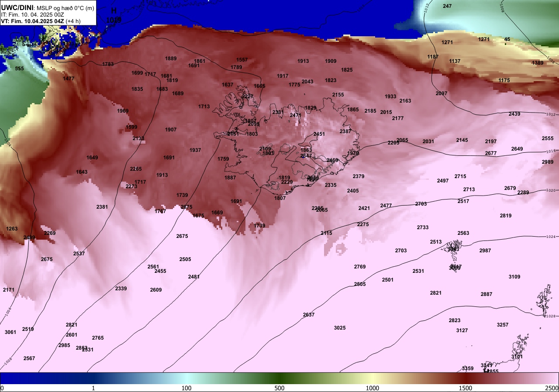Click the height value 2637
Viewport: 559px width, 392px height.
point(309,315)
